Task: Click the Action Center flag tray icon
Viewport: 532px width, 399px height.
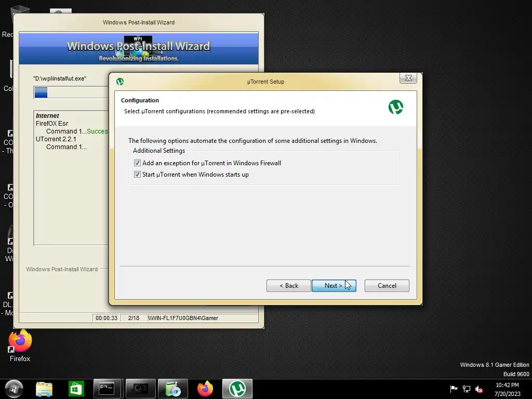Action: 454,389
